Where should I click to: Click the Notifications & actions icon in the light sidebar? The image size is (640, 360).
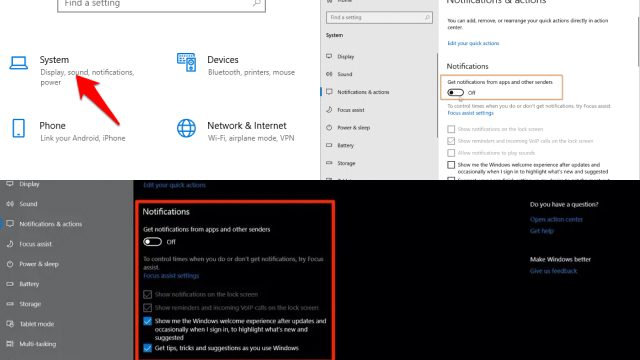pyautogui.click(x=329, y=92)
